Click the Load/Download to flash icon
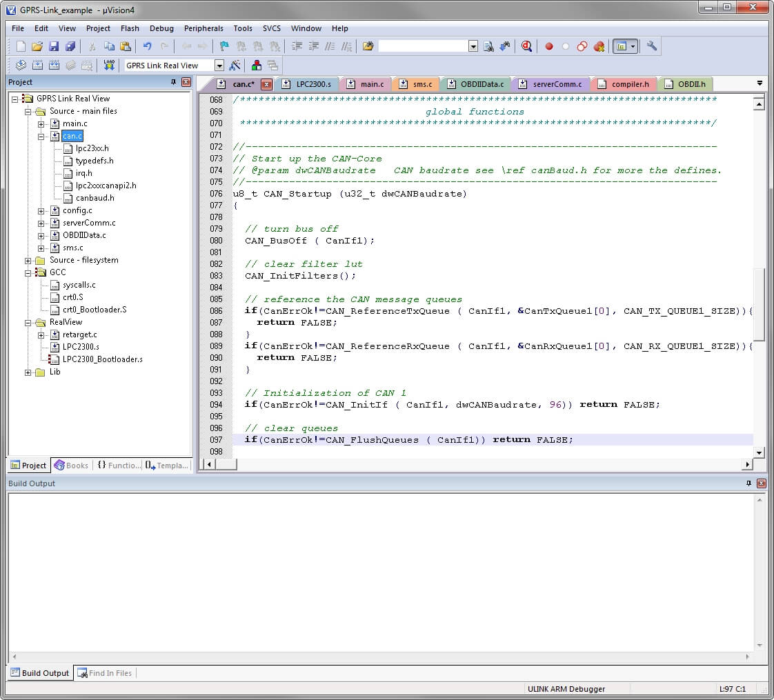774x700 pixels. click(x=109, y=66)
